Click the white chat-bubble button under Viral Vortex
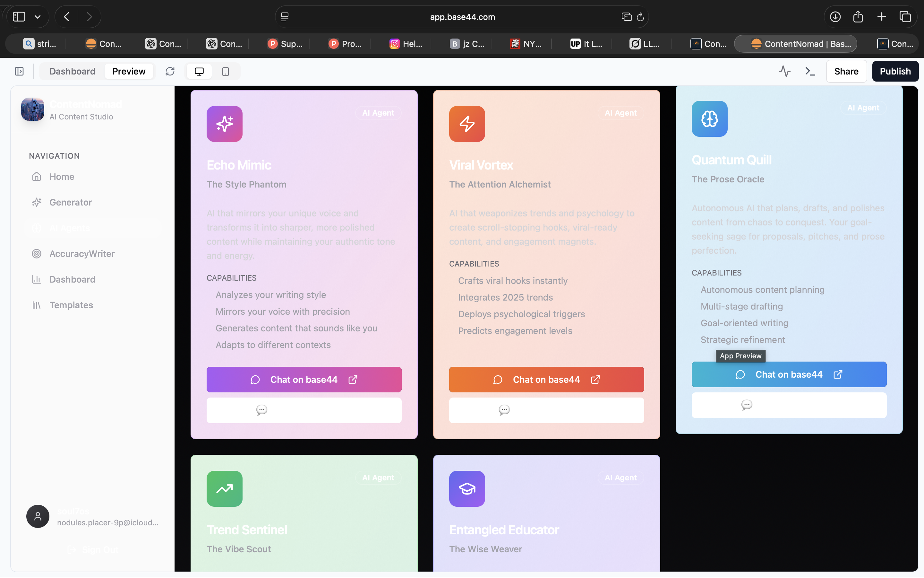Viewport: 924px width, 578px height. 546,410
